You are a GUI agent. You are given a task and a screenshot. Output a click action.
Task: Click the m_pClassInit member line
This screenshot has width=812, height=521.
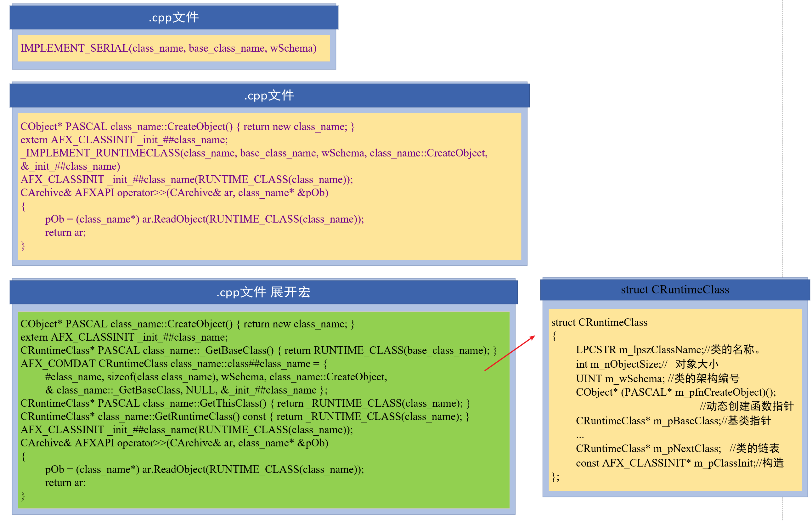[679, 463]
